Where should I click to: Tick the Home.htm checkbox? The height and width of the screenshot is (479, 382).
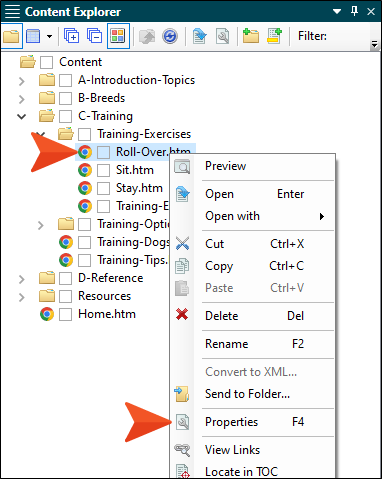pos(65,314)
